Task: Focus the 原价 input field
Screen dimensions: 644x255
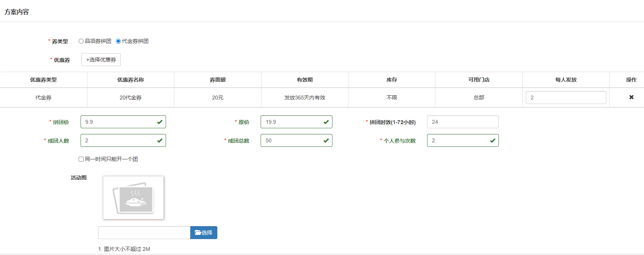Action: tap(291, 122)
